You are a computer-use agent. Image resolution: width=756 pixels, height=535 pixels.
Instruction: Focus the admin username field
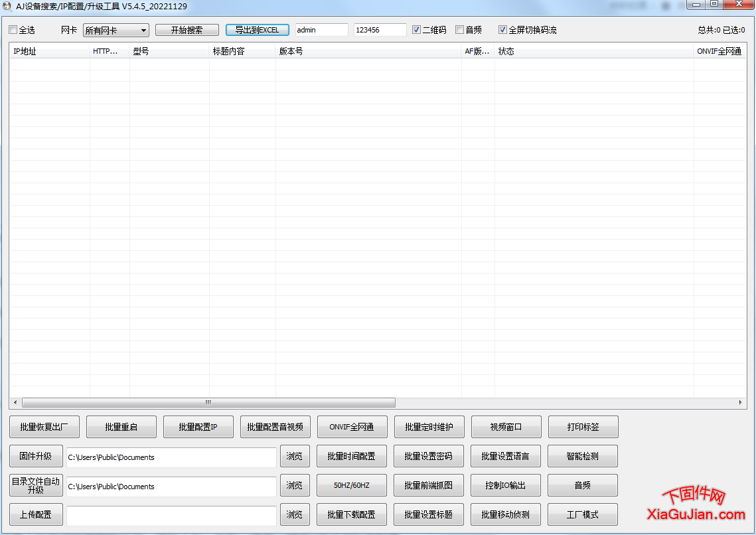(321, 30)
